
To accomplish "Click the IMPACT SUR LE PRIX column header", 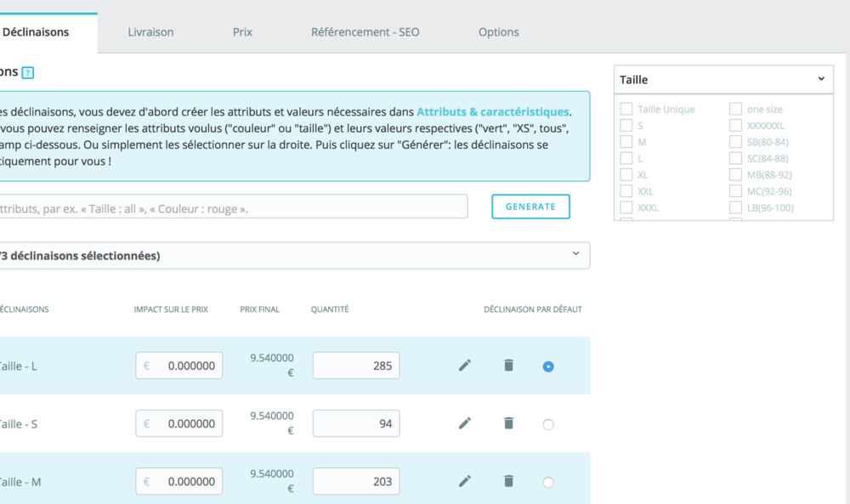I will pos(171,309).
